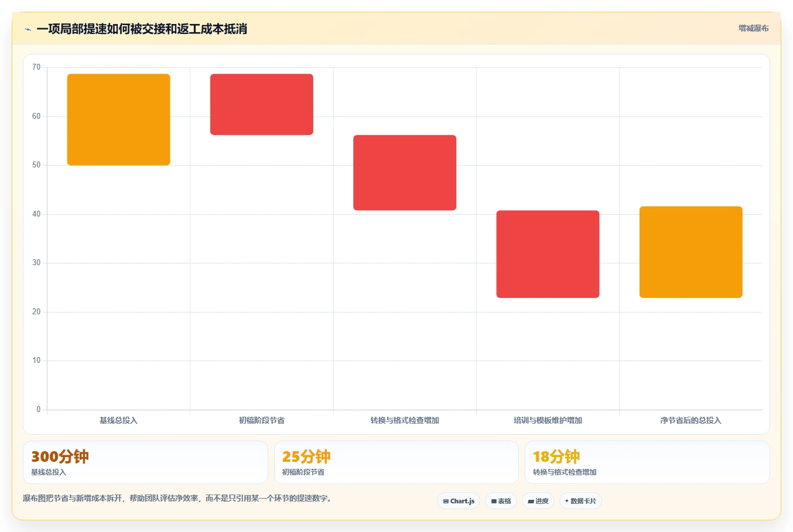Click the y-axis value 40

tap(36, 214)
